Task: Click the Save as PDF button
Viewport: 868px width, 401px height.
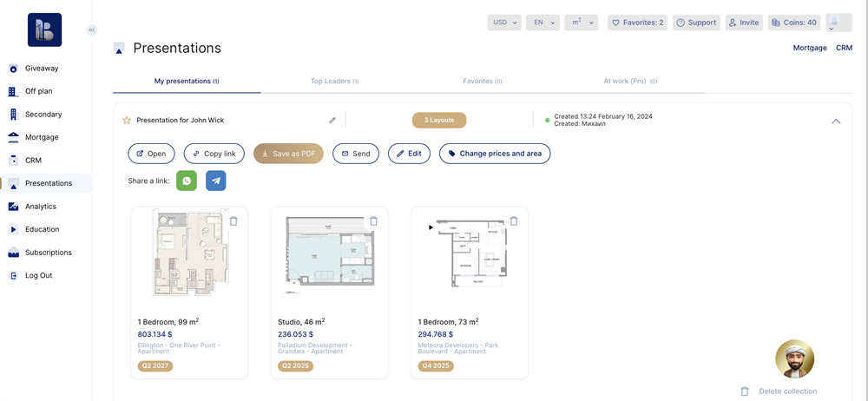Action: (288, 154)
